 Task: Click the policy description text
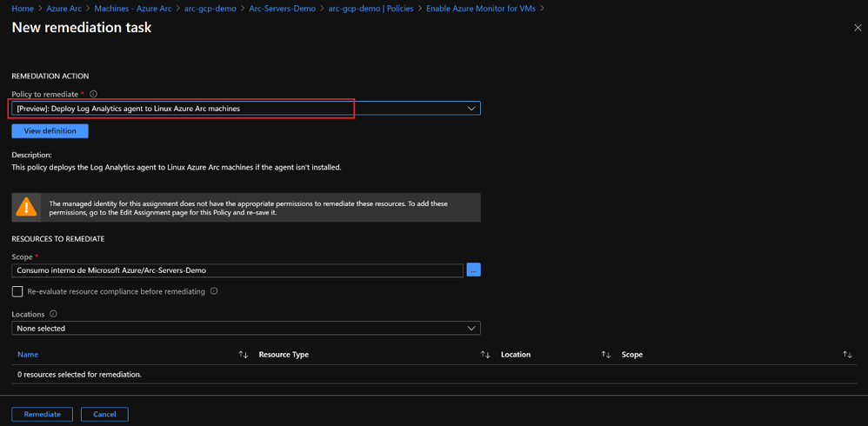point(177,167)
